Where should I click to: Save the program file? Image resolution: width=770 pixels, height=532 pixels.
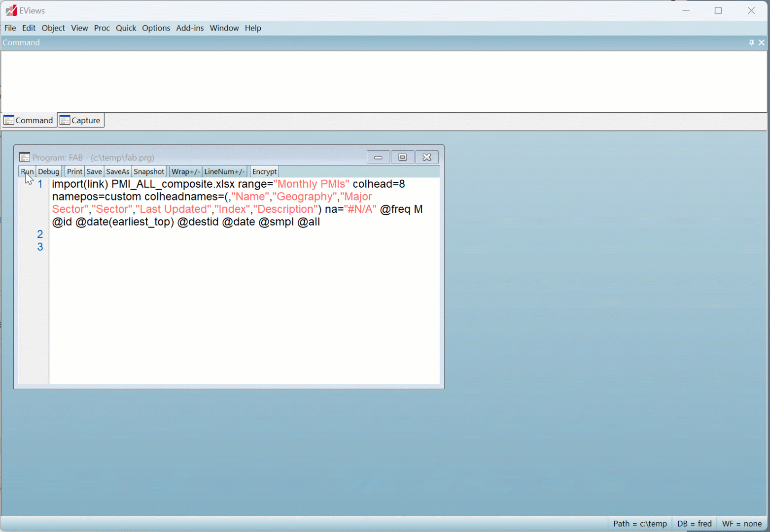click(x=94, y=171)
